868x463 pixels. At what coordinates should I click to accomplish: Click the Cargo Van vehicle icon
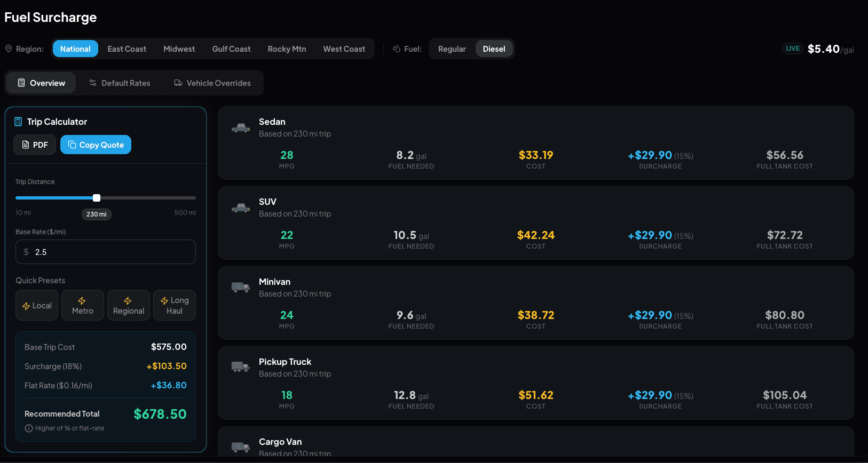(x=241, y=447)
